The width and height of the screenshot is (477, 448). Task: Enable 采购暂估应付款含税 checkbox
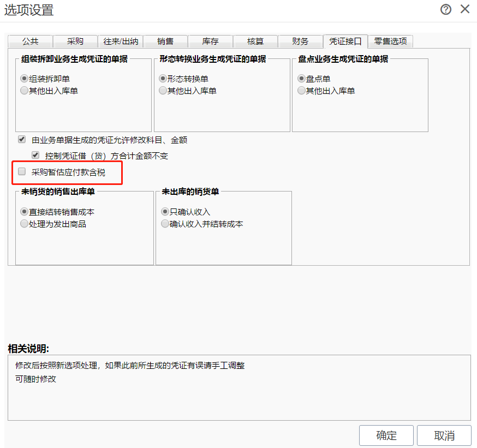click(x=22, y=172)
